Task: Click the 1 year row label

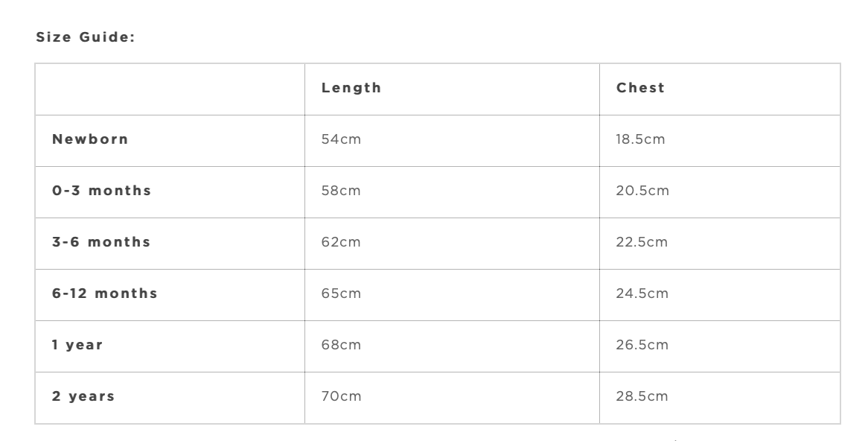Action: (x=77, y=345)
